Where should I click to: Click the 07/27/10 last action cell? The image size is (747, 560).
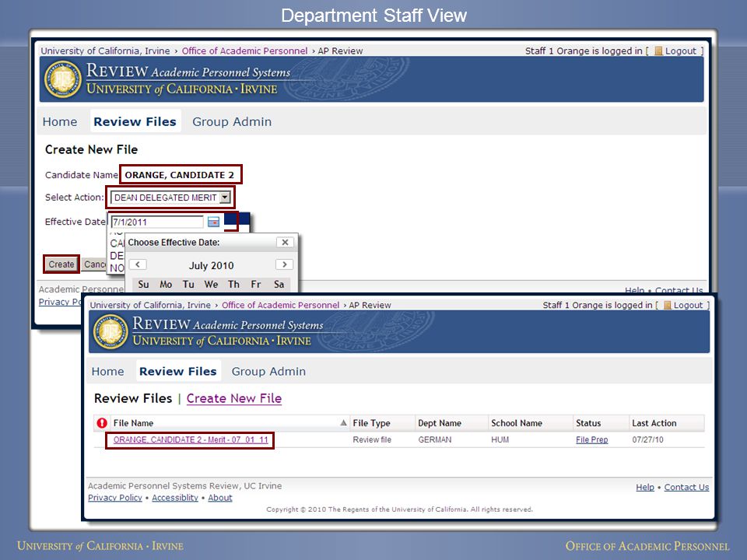tap(647, 439)
